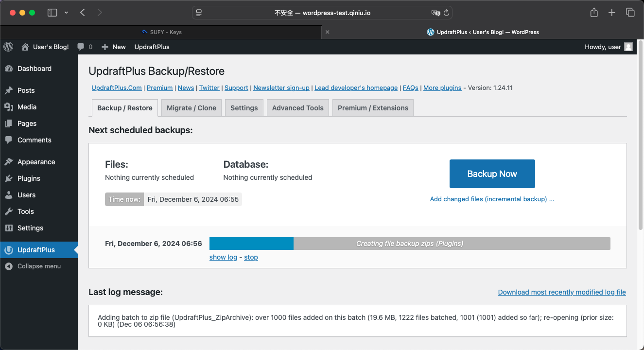Open UpdraftPlus.Com link
Viewport: 644px width, 350px height.
117,88
